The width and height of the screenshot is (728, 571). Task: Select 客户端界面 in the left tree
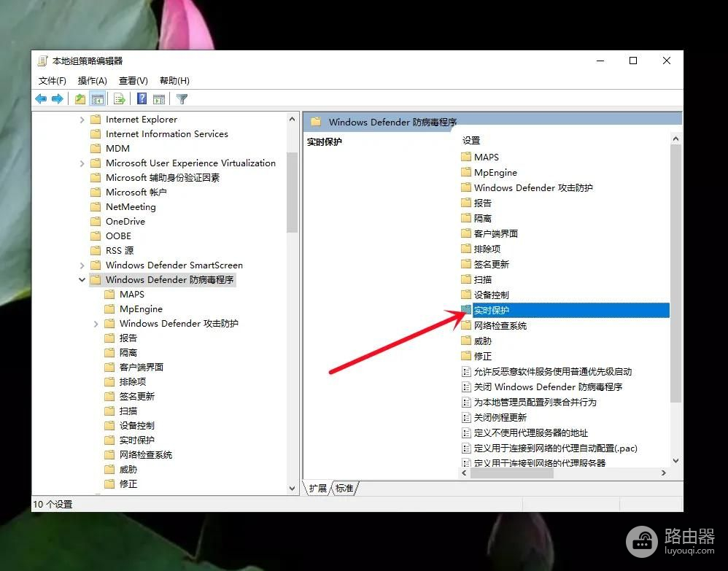(x=141, y=368)
